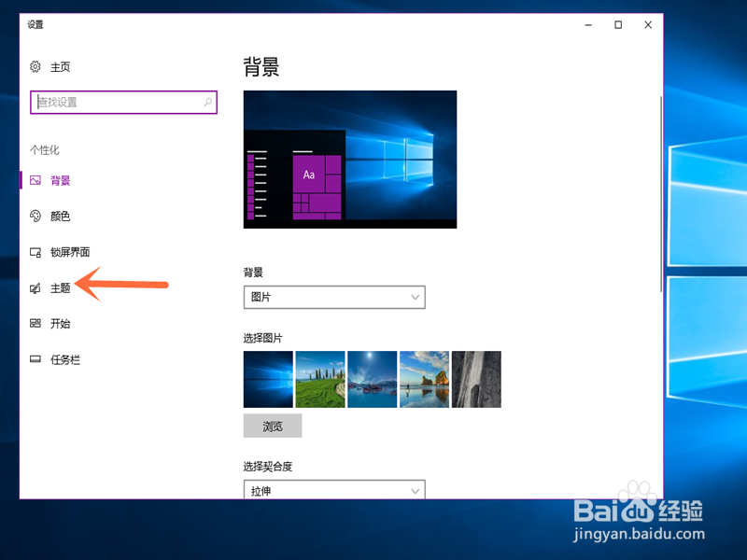Select 背景 in the sidebar

point(61,180)
